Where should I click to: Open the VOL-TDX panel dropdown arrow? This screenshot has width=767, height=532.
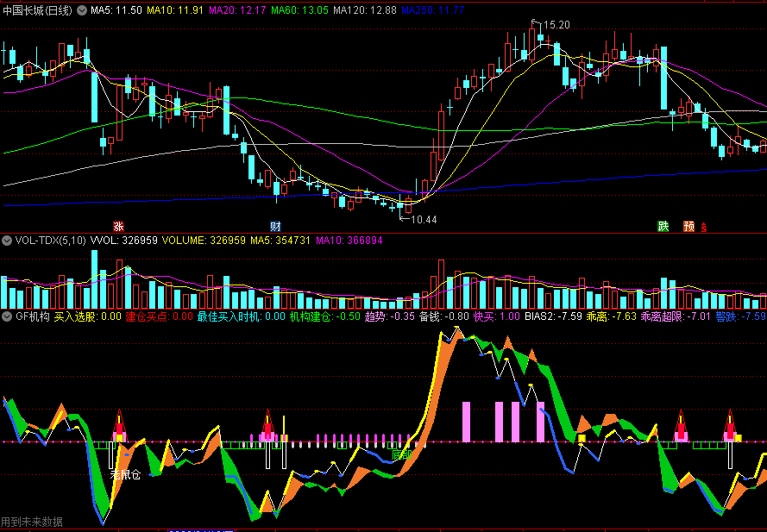7,241
